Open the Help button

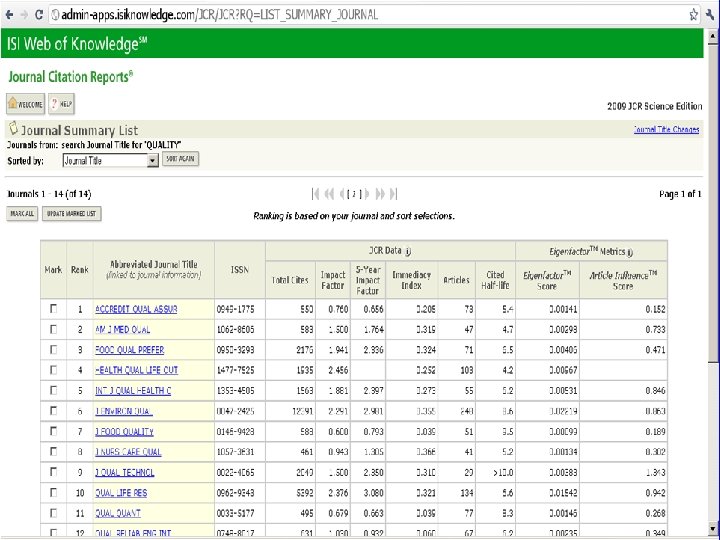(61, 104)
